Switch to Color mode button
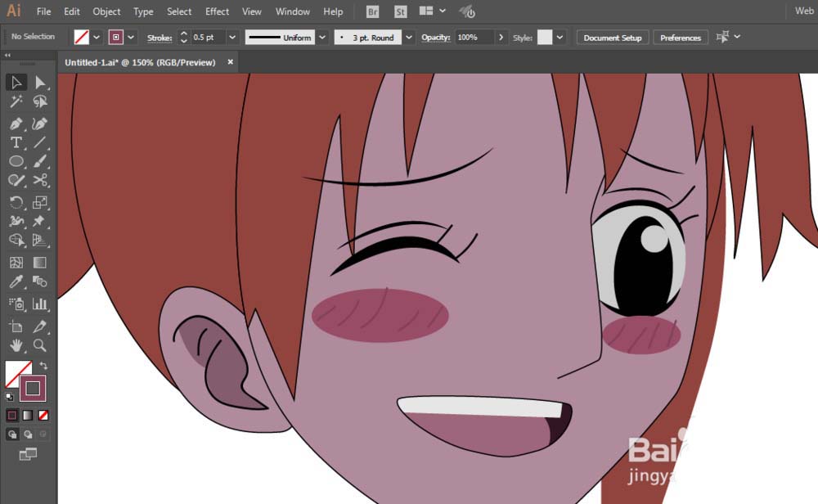This screenshot has height=504, width=818. click(x=12, y=416)
